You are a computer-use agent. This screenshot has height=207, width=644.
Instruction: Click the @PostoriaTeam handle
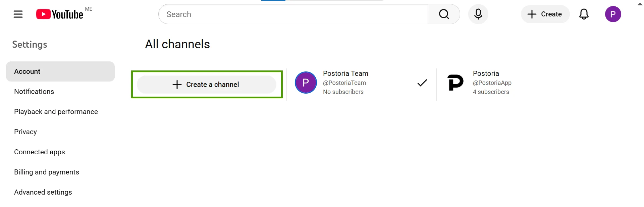coord(344,83)
